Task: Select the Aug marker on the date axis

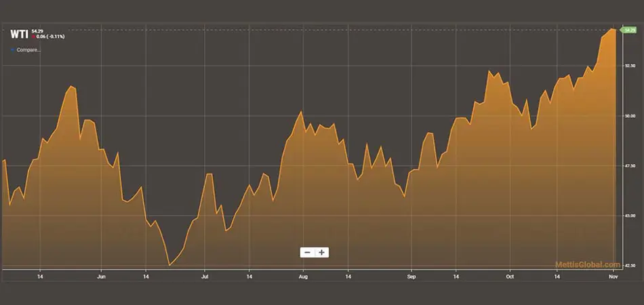Action: (x=303, y=277)
